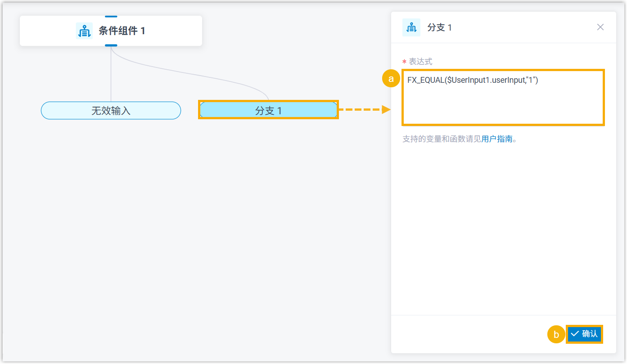Click the 支持的变量和函数 help text
Image resolution: width=627 pixels, height=364 pixels.
(442, 139)
